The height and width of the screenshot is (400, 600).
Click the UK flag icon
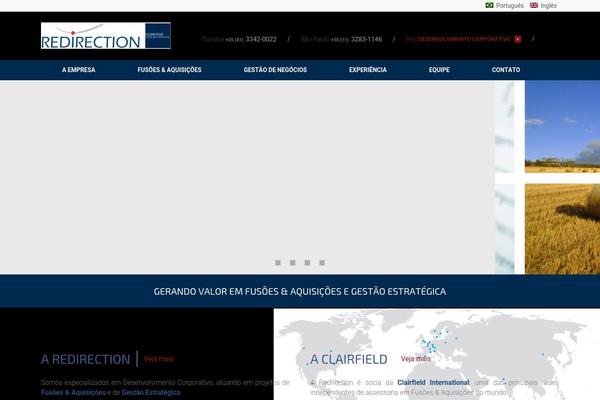point(534,5)
